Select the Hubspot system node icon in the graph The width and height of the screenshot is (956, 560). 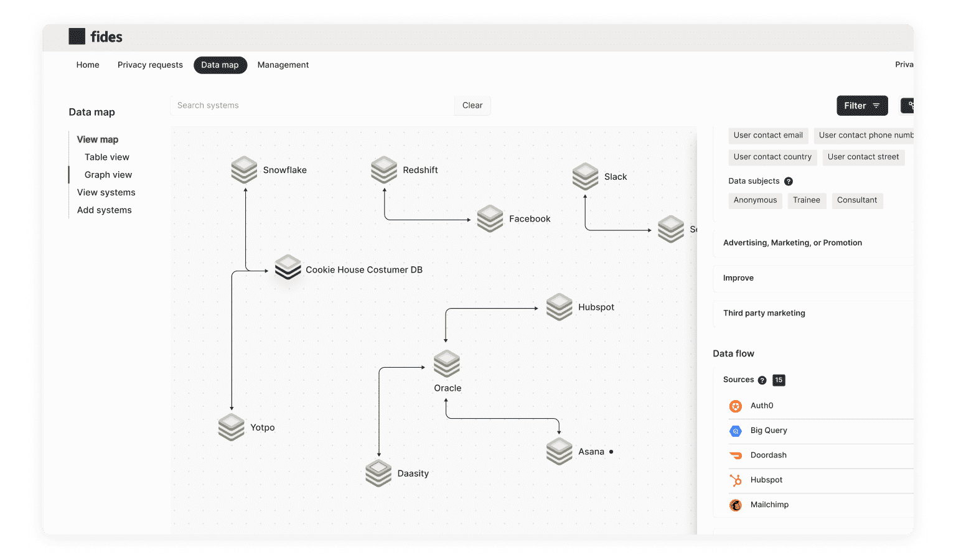pyautogui.click(x=560, y=307)
